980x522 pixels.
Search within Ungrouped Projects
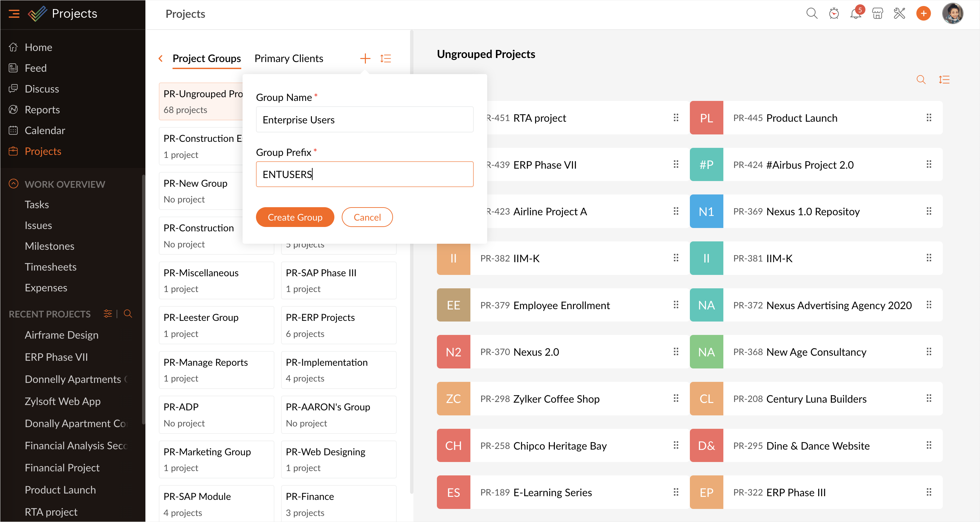click(x=921, y=79)
